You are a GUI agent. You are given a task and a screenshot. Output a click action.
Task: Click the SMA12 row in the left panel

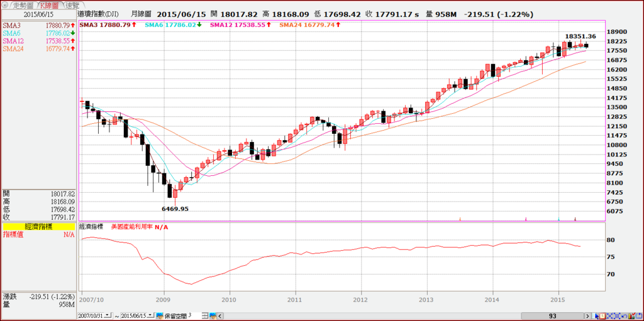pyautogui.click(x=39, y=41)
